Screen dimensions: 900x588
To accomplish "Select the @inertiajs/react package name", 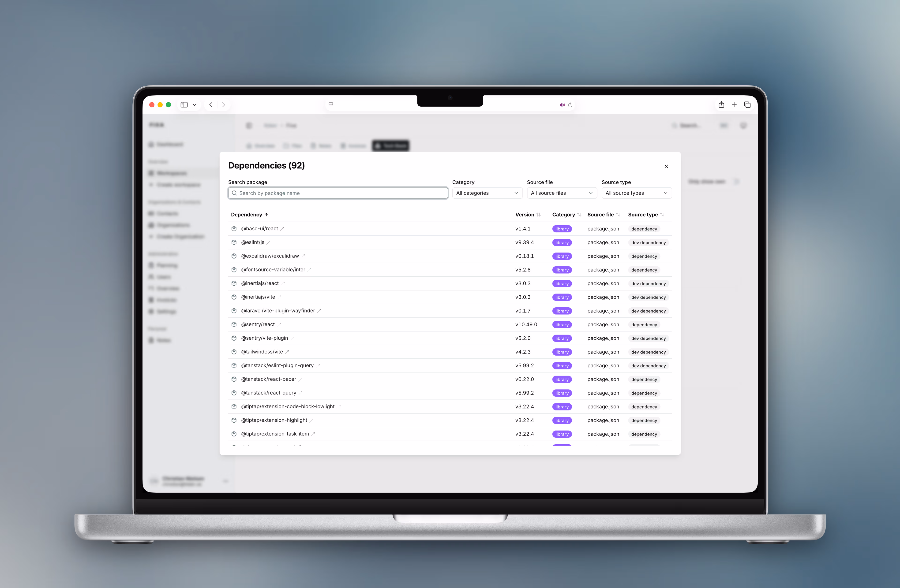I will point(260,283).
